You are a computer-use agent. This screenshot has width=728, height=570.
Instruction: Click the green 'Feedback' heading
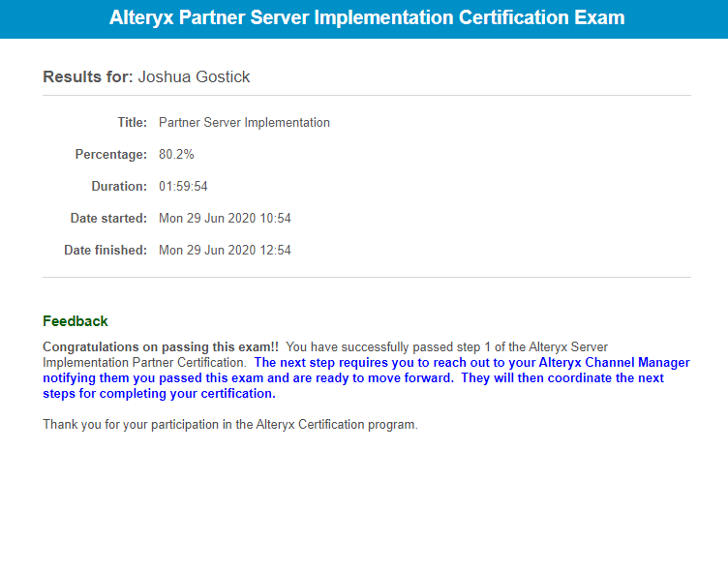click(76, 321)
